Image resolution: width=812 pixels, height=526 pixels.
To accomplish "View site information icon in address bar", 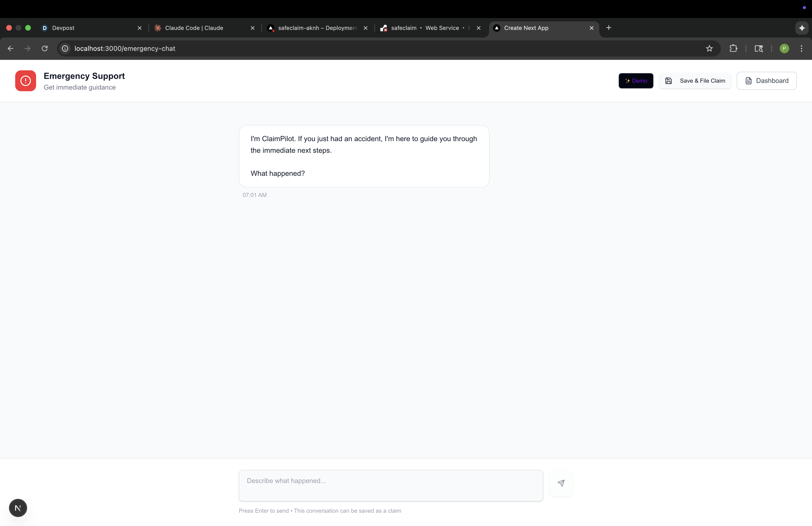I will coord(65,48).
